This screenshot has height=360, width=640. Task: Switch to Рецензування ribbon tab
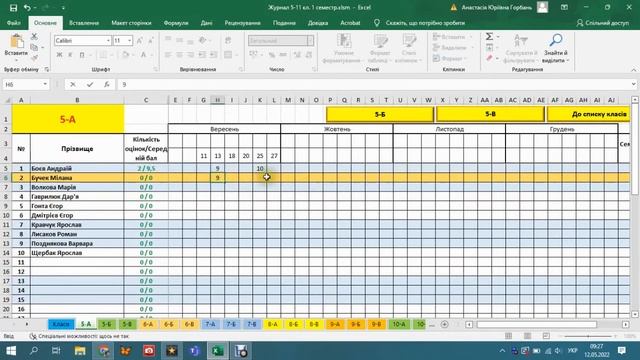[242, 23]
